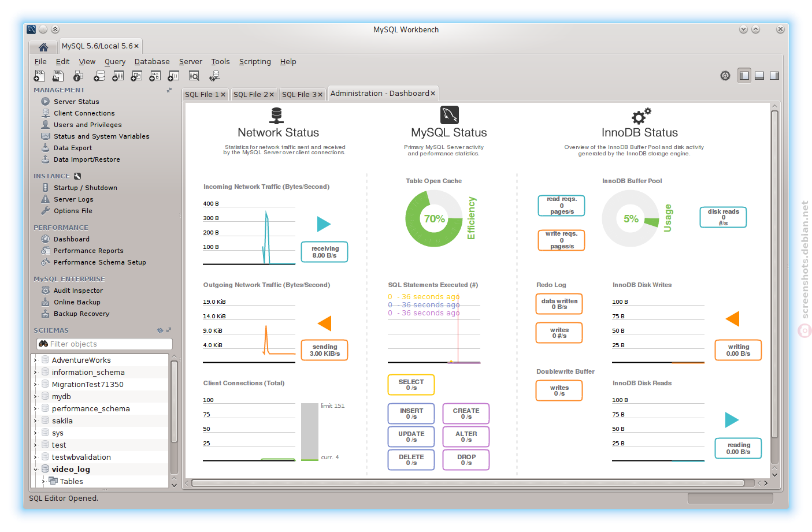The width and height of the screenshot is (812, 532).
Task: Open the File menu
Action: click(40, 62)
